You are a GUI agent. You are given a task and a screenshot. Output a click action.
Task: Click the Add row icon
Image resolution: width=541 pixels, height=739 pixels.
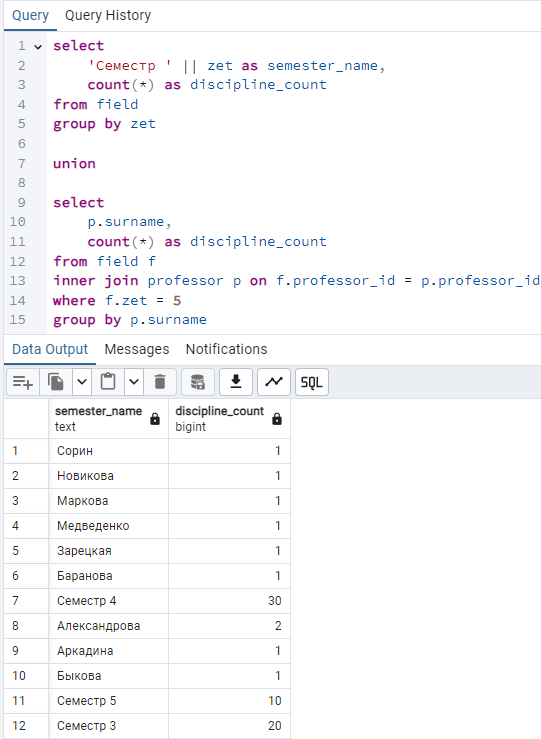[x=23, y=382]
